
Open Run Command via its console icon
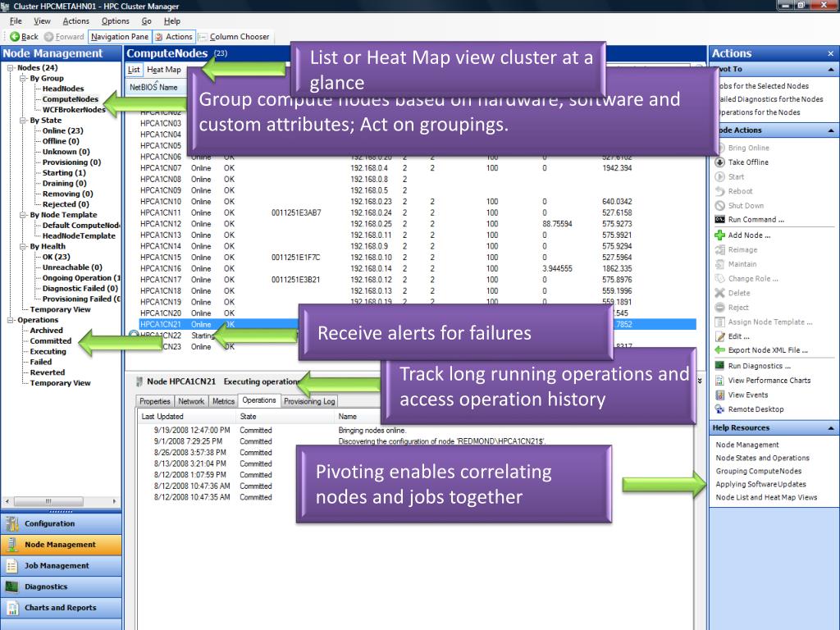(720, 220)
